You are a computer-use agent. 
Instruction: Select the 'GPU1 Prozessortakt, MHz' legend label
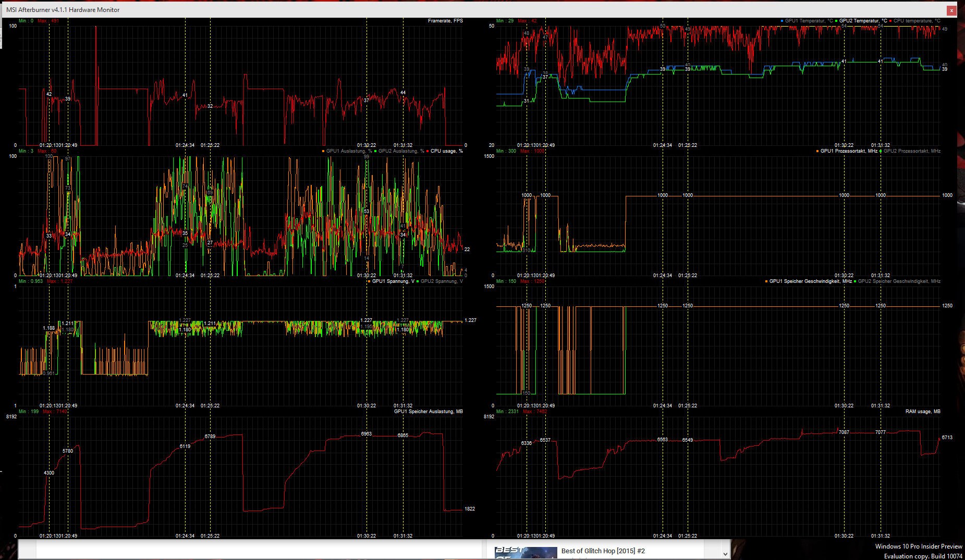[x=849, y=151]
